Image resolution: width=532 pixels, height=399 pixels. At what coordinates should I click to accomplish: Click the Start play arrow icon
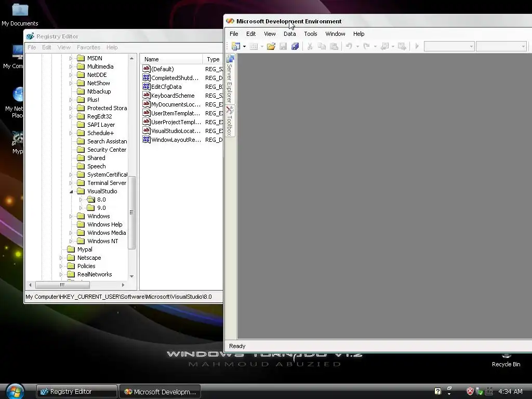click(x=417, y=46)
